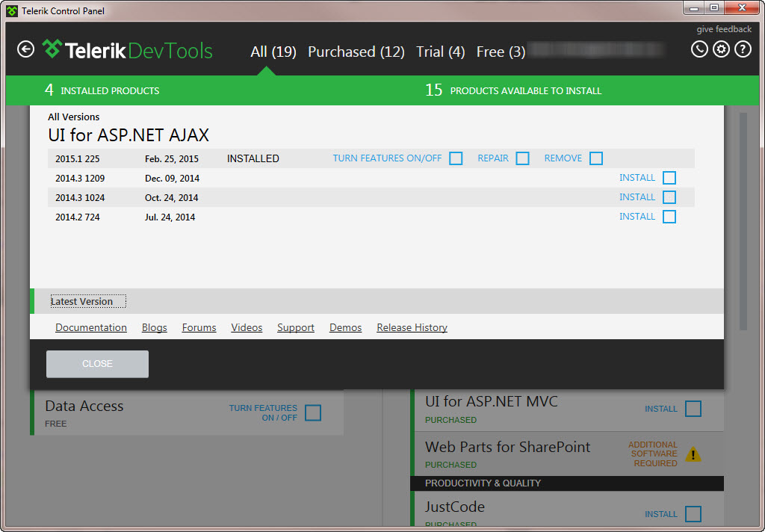The height and width of the screenshot is (532, 765).
Task: Check Install box for version 2014.3 1024
Action: 669,197
